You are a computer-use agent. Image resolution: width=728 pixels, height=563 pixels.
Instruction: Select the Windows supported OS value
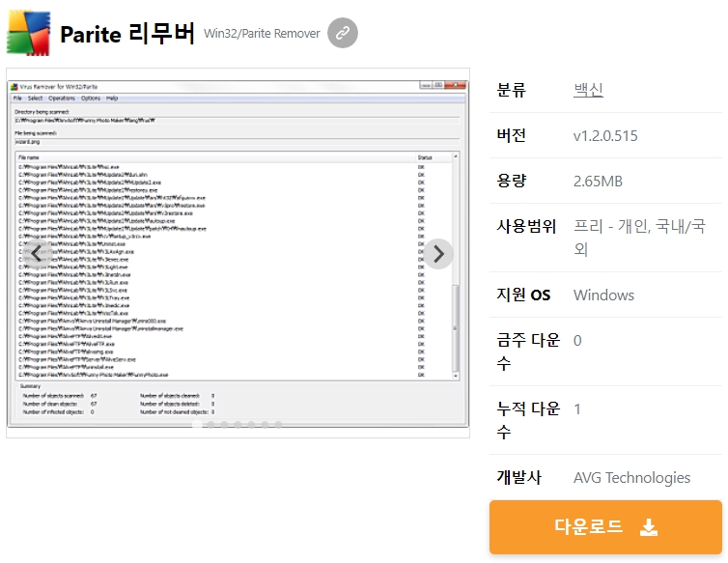tap(603, 295)
